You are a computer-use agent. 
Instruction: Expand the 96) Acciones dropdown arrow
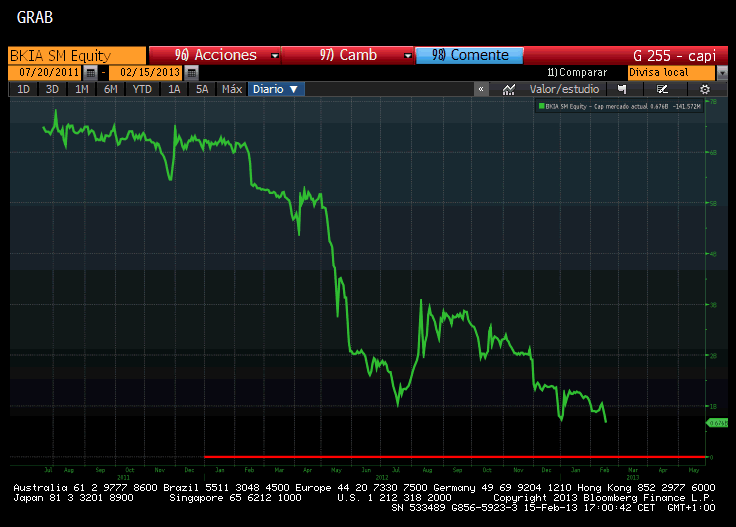click(275, 56)
